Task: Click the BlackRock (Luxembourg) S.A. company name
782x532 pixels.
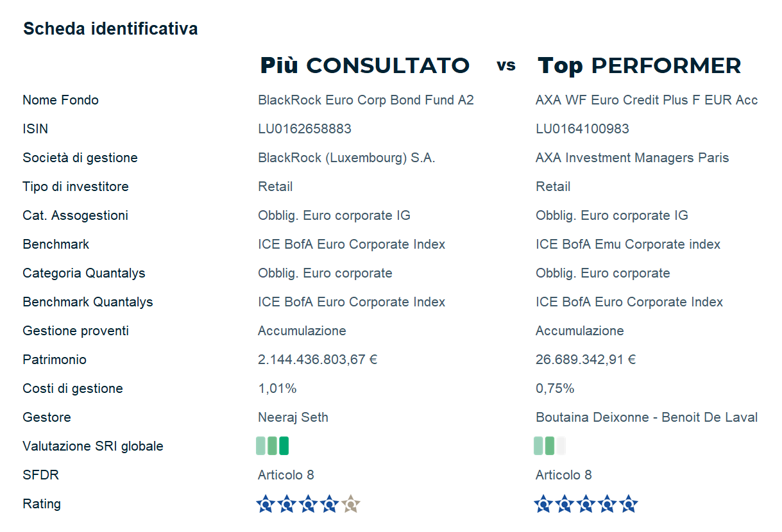Action: [346, 158]
